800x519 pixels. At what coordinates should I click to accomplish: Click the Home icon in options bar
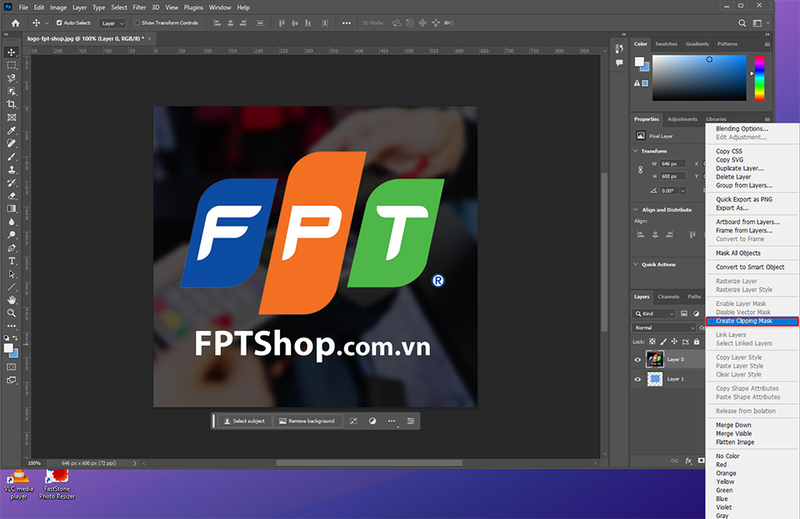(15, 23)
